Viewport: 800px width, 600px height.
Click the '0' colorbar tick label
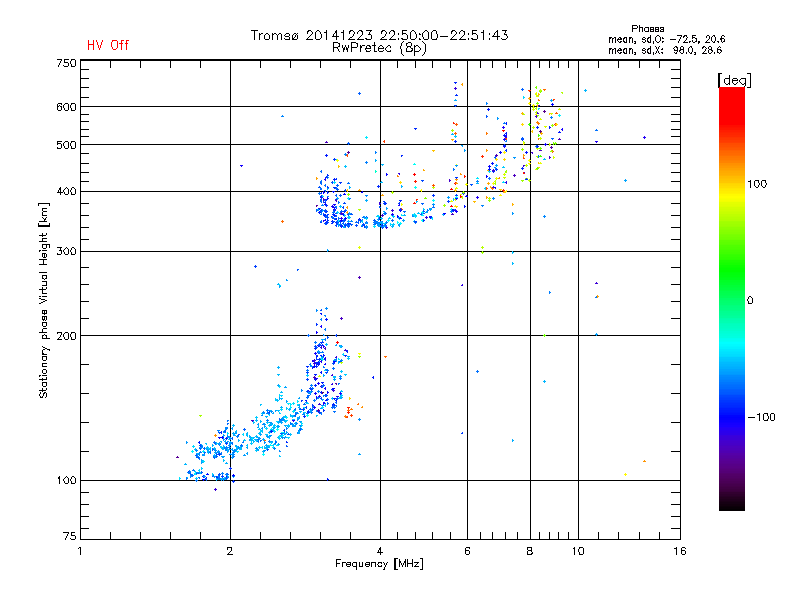[750, 301]
